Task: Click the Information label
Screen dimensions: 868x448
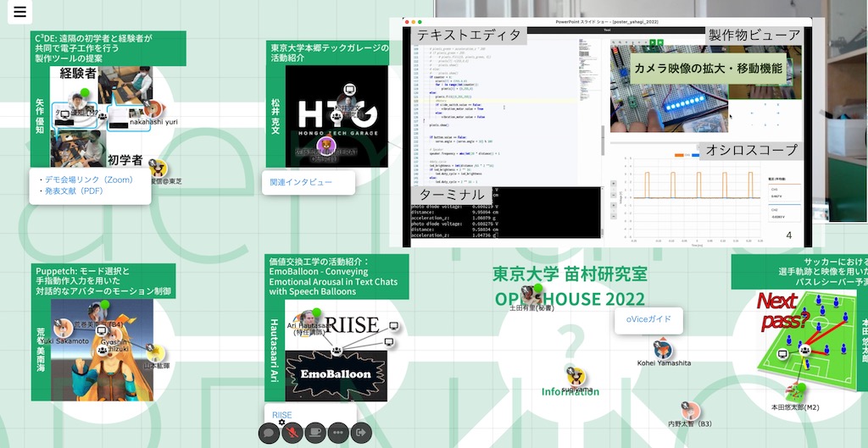Action: tap(570, 391)
